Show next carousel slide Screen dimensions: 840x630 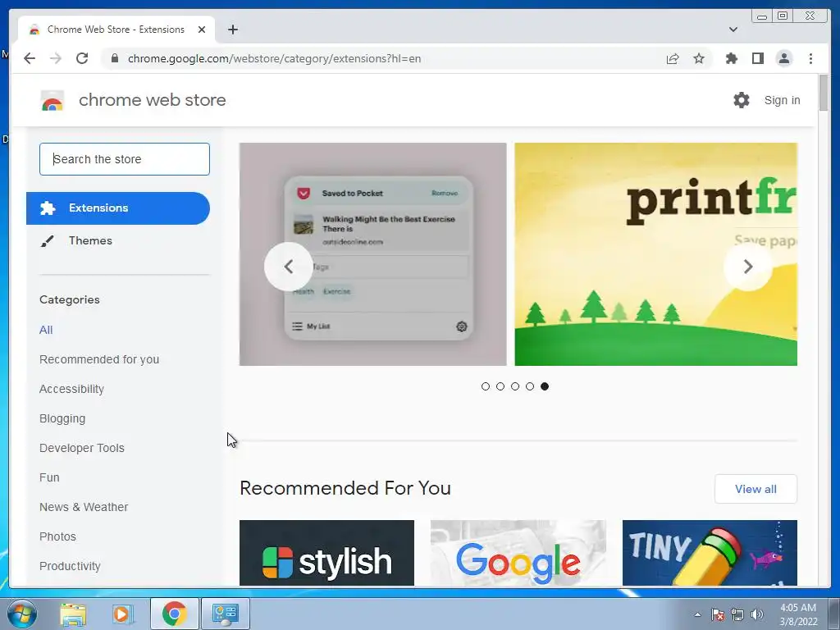[x=748, y=267]
